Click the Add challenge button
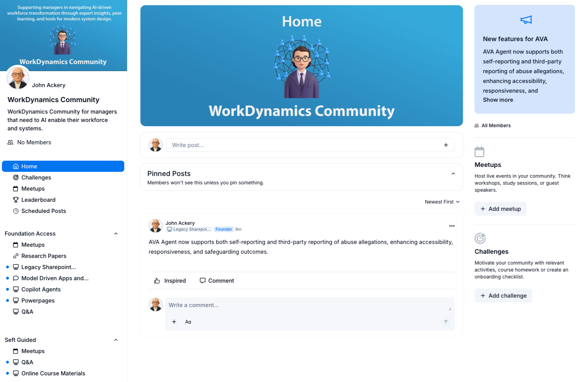Image resolution: width=588 pixels, height=382 pixels. click(503, 296)
